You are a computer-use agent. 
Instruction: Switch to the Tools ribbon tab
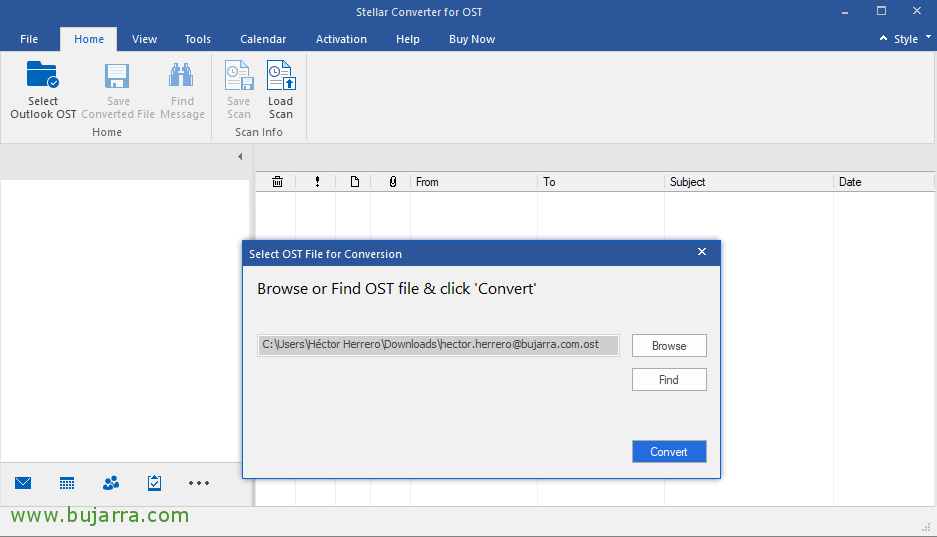point(198,39)
